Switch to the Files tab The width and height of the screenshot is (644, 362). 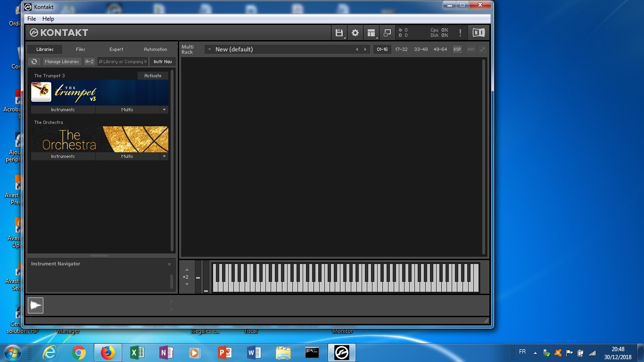coord(80,49)
